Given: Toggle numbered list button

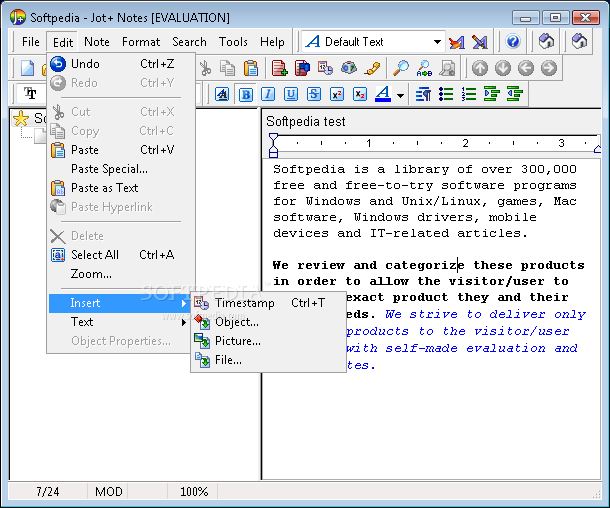Looking at the screenshot, I should click(x=469, y=94).
